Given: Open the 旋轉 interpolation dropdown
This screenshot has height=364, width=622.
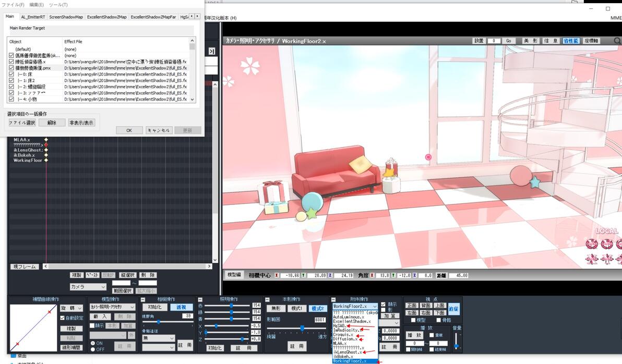Looking at the screenshot, I should pyautogui.click(x=71, y=308).
